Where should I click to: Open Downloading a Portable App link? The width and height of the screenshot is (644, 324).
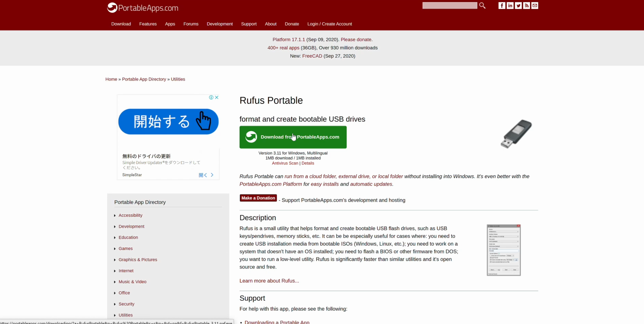(x=277, y=322)
